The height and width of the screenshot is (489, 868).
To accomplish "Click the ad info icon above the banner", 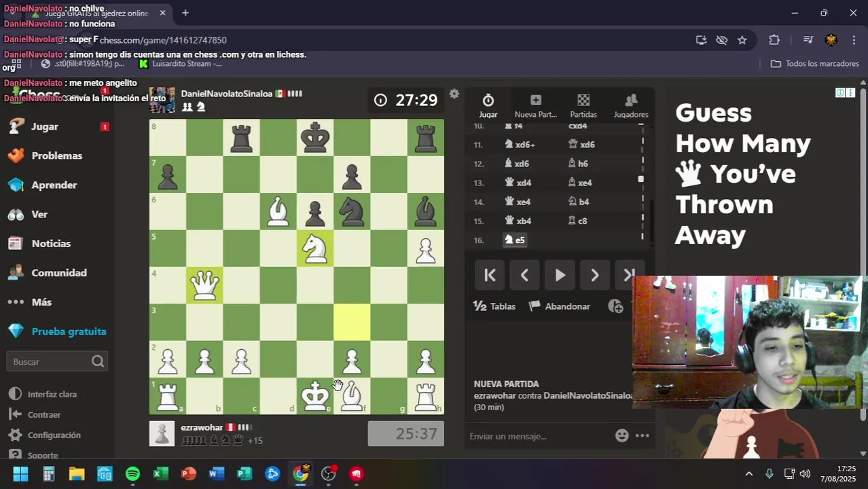I will point(840,92).
